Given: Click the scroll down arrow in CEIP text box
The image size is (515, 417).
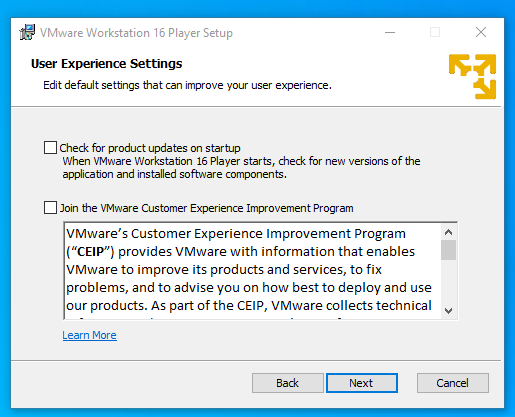Looking at the screenshot, I should (448, 311).
